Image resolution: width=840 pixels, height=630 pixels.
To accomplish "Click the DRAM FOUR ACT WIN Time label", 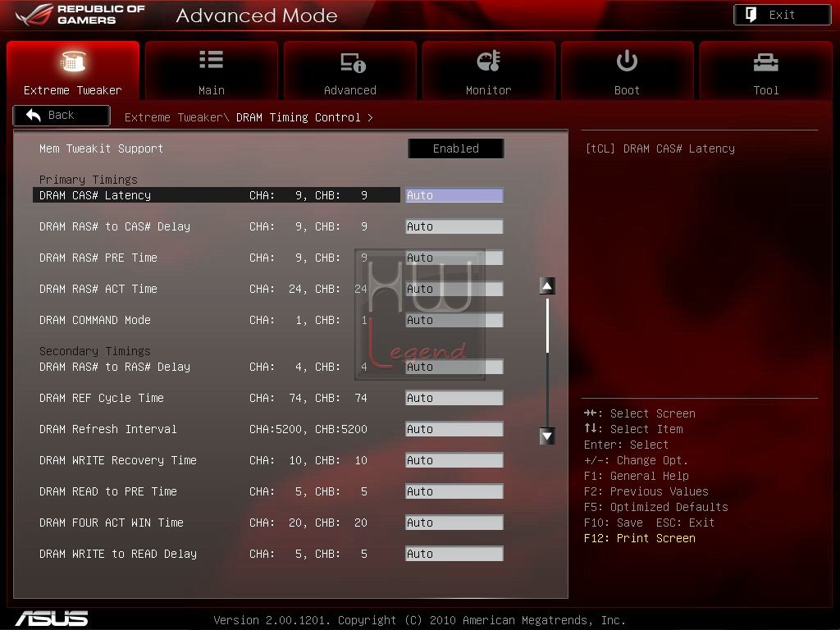I will point(112,523).
